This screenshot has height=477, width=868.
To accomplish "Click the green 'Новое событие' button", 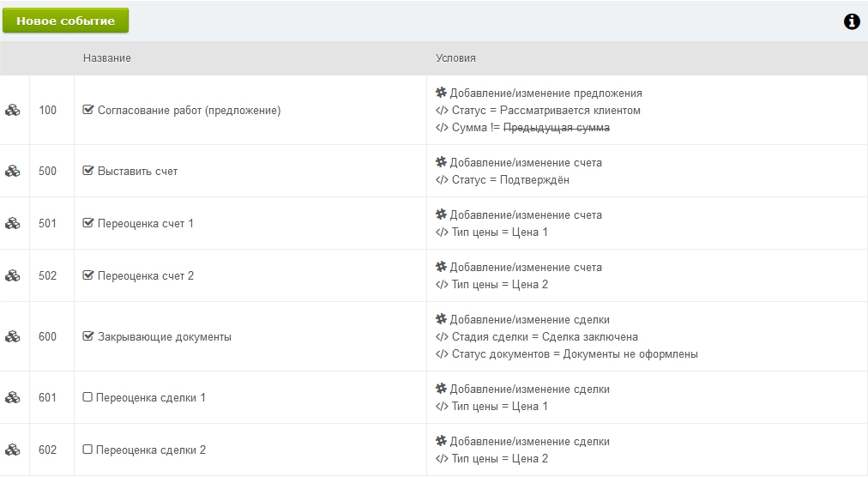I will coord(65,21).
